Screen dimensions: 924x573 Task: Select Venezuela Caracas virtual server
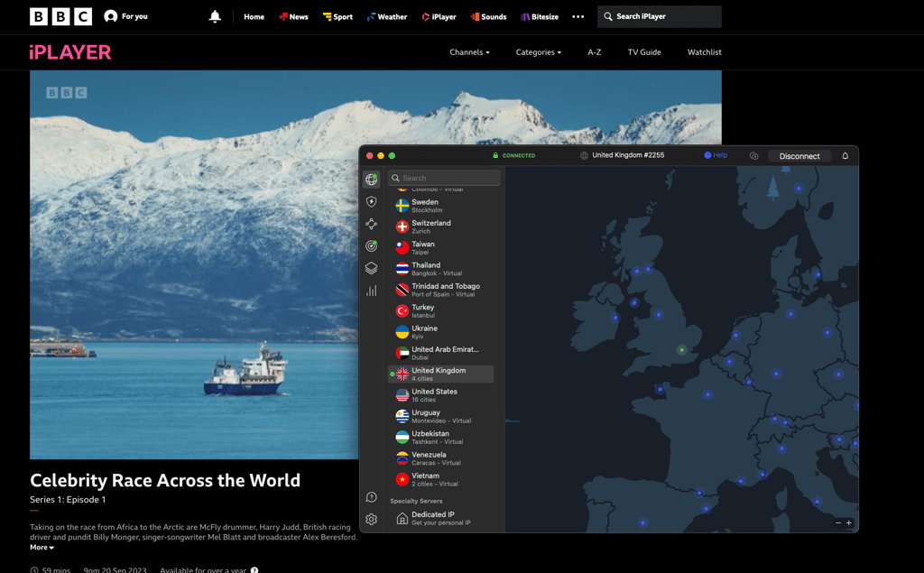[440, 458]
